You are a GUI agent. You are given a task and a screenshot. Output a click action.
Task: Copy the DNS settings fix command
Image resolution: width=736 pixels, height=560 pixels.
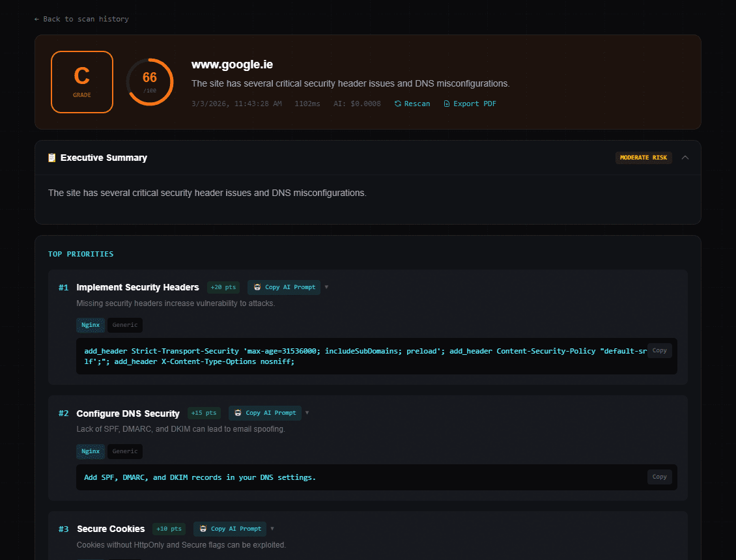pyautogui.click(x=659, y=477)
